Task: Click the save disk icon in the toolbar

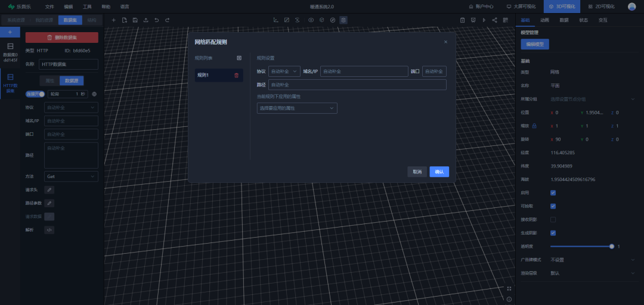Action: point(135,20)
